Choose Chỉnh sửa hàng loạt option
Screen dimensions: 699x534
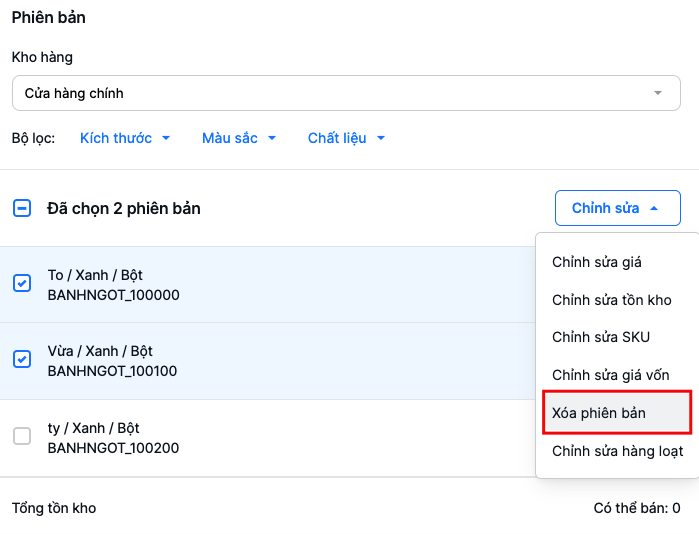coord(618,451)
